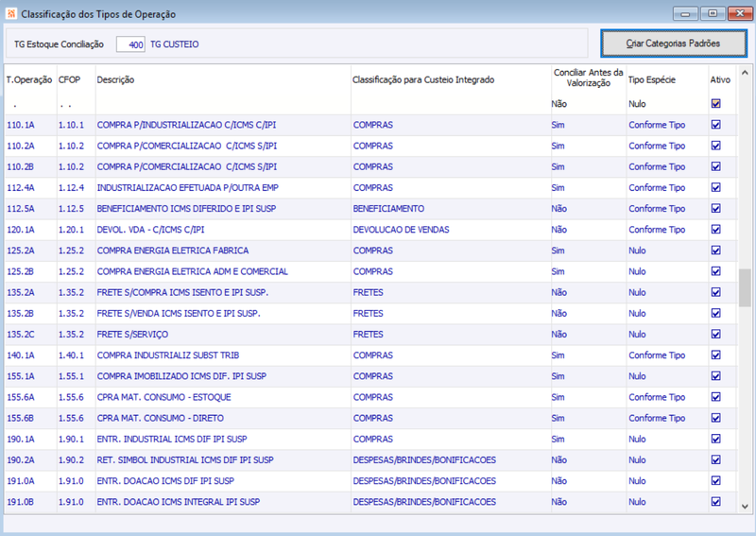Click the BENEFICIAMENTO classification cell
This screenshot has height=536, width=756.
(x=388, y=208)
